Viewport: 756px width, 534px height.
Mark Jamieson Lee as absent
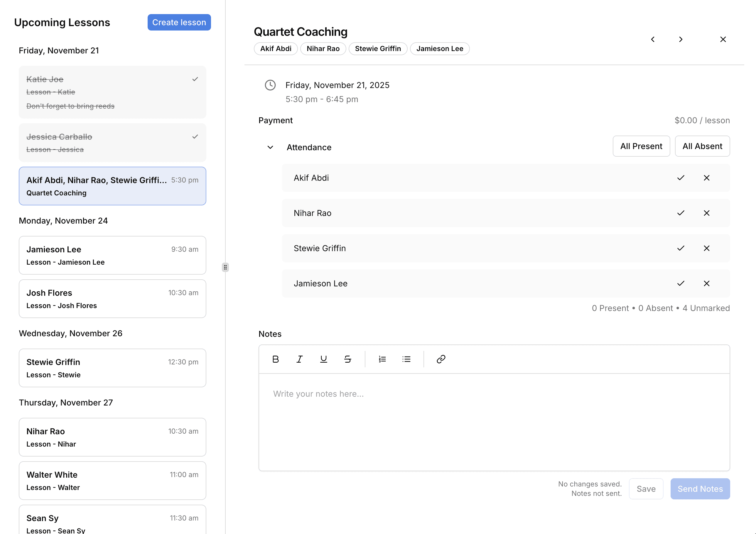click(x=706, y=283)
